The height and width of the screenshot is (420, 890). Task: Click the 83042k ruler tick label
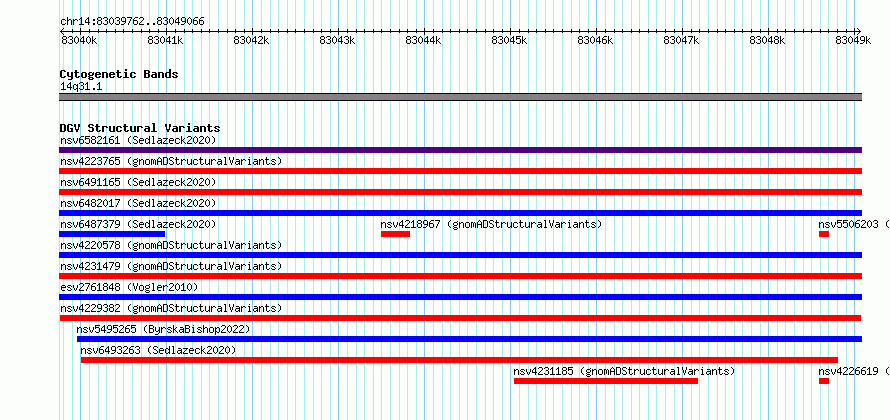251,40
